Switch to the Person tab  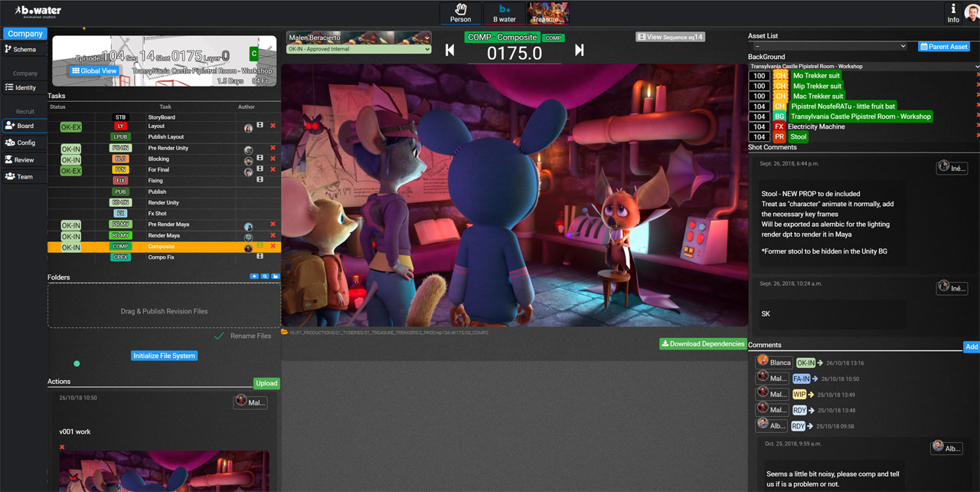coord(461,13)
